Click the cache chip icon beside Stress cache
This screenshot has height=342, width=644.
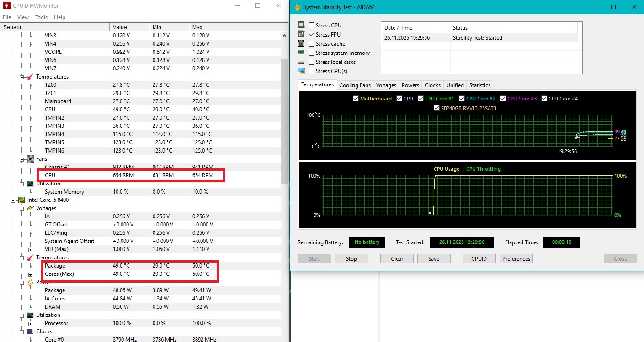pyautogui.click(x=301, y=43)
